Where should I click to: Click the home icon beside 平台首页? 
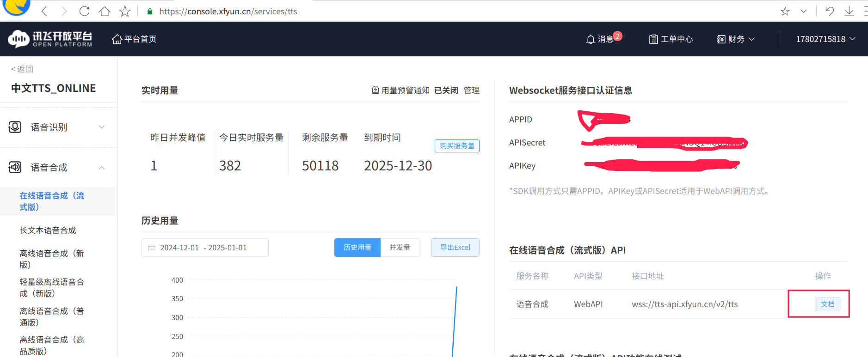117,39
